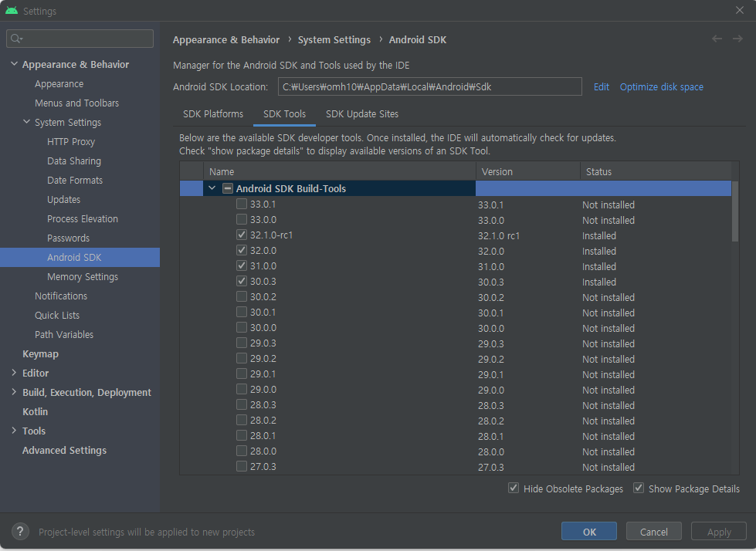Go forward using the right arrow icon
Viewport: 756px width, 551px height.
[x=737, y=39]
